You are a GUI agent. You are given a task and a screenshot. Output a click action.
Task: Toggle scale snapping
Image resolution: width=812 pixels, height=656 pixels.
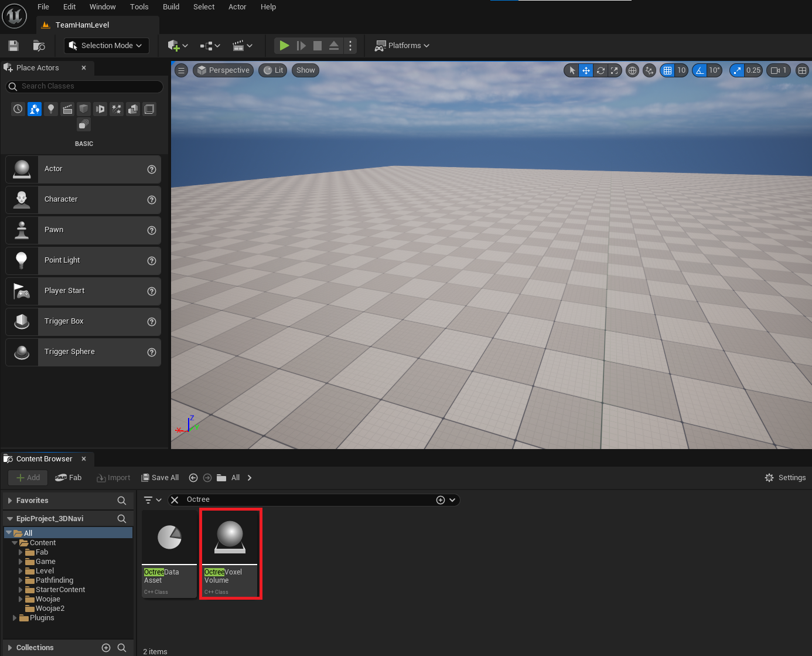click(x=736, y=70)
